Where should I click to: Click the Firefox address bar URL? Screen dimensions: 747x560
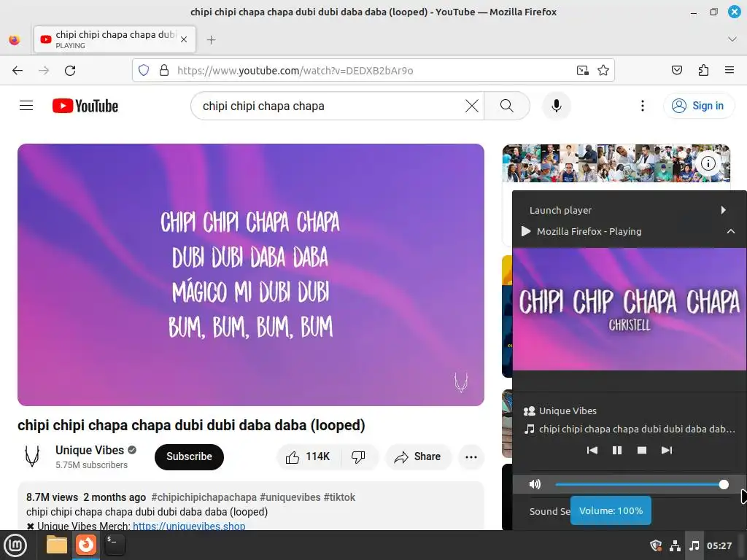(x=295, y=71)
